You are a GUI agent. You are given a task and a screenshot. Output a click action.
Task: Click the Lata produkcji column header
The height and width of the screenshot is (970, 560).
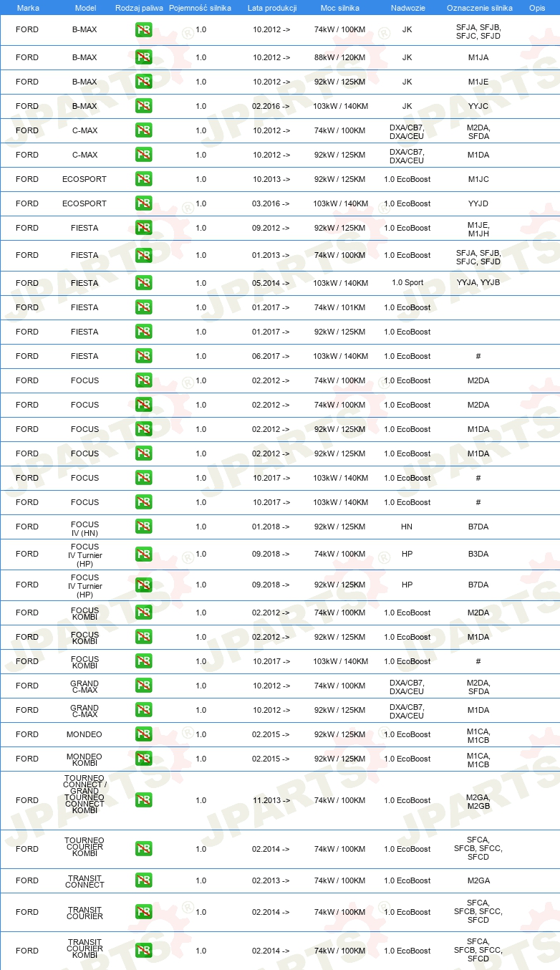[272, 8]
